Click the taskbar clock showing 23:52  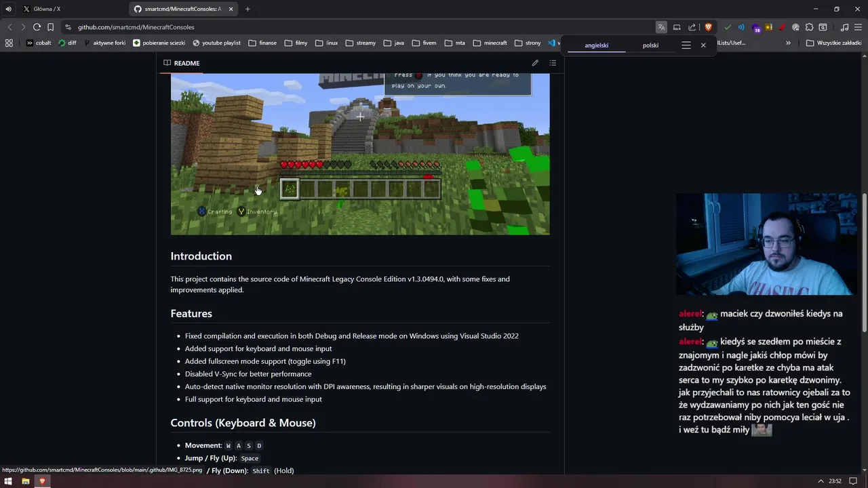click(x=835, y=481)
